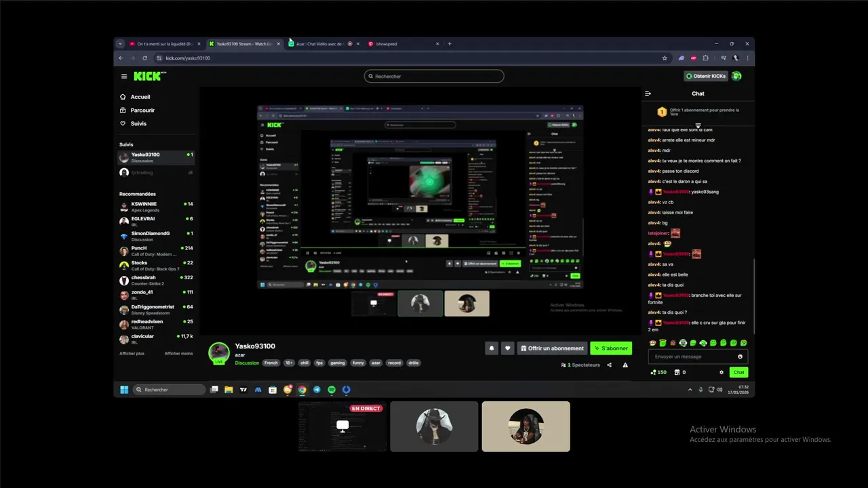Click the S'abonner subscribe button

pos(611,348)
